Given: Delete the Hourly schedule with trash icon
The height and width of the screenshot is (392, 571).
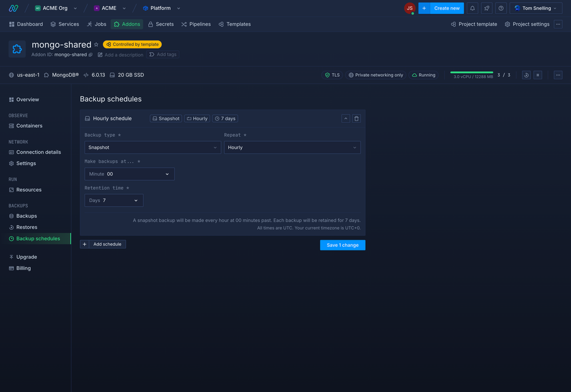Looking at the screenshot, I should pyautogui.click(x=357, y=119).
